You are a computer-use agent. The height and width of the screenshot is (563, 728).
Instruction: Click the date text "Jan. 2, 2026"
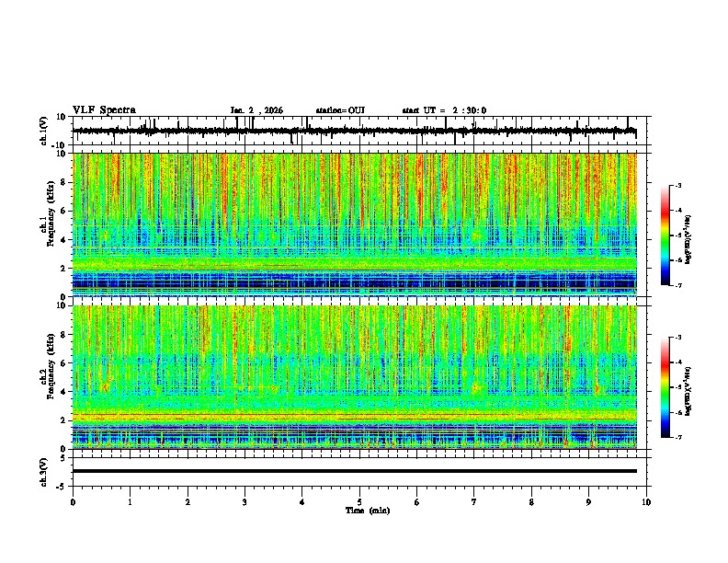coord(256,110)
